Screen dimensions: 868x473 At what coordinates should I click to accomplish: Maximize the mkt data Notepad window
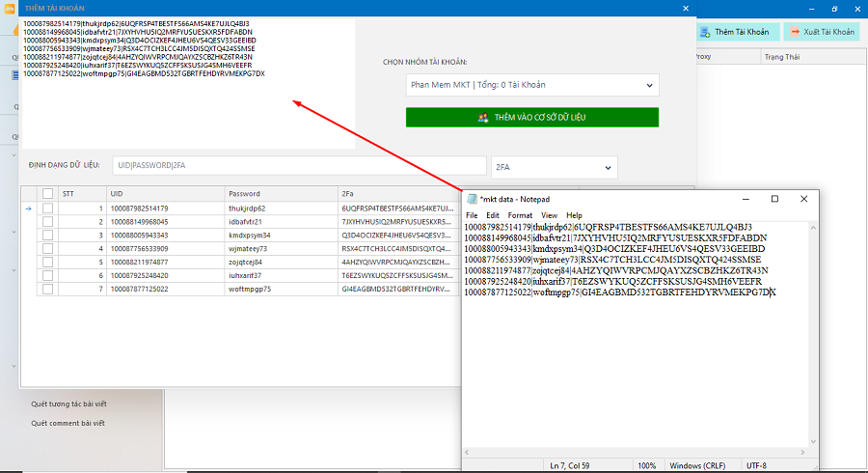tap(774, 199)
